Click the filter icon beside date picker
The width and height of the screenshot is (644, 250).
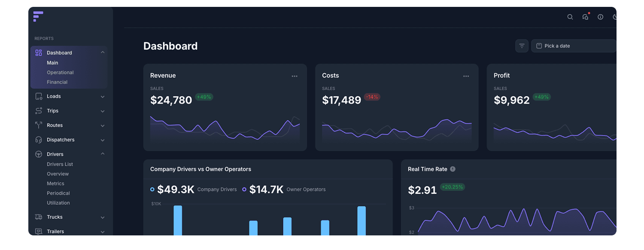click(522, 46)
